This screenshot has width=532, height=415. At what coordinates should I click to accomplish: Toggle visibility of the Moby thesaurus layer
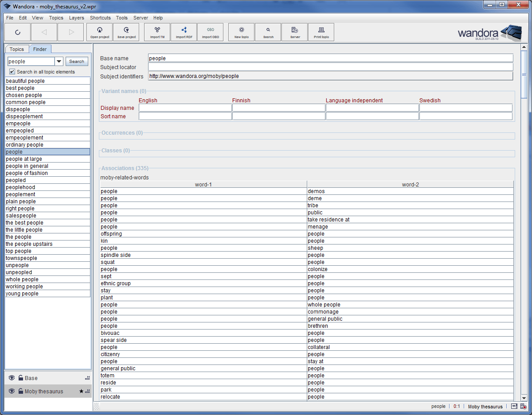tap(11, 391)
